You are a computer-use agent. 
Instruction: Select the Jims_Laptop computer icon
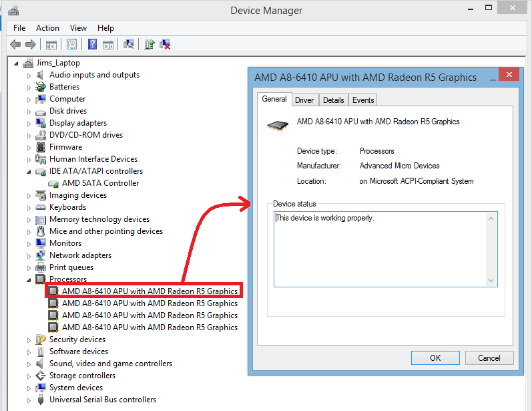click(28, 63)
